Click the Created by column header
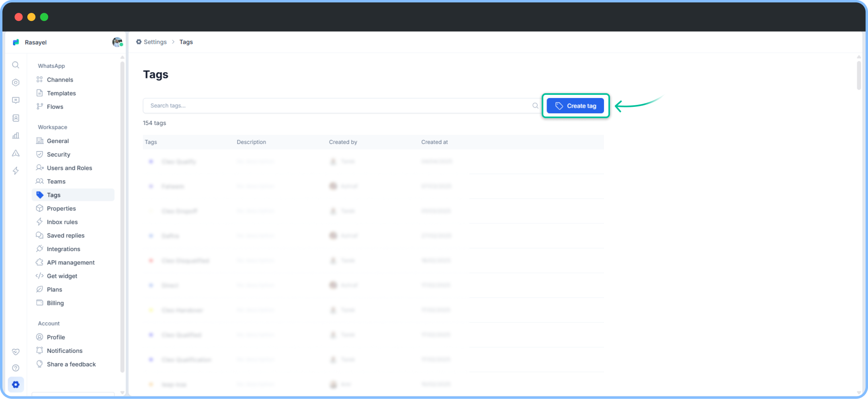The image size is (868, 399). [x=343, y=142]
